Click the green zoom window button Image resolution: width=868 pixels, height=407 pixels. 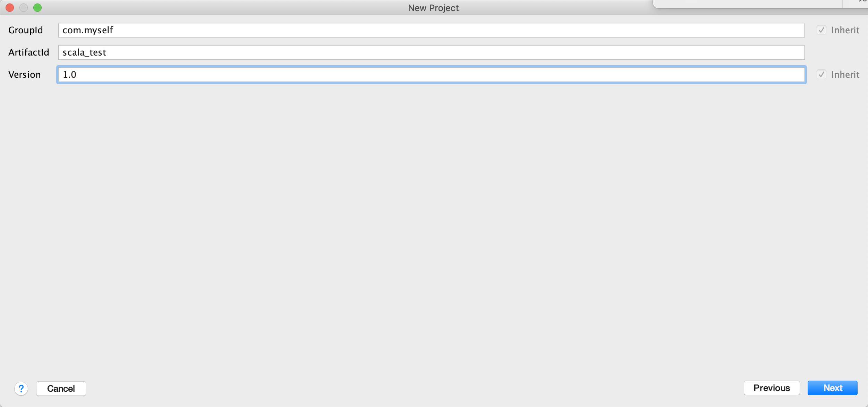coord(37,8)
